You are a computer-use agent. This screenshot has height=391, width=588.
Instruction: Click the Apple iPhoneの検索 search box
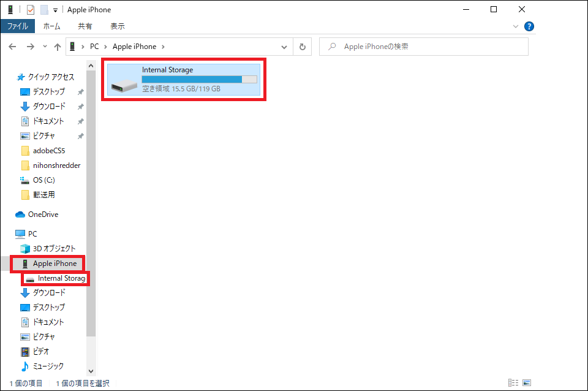pyautogui.click(x=424, y=47)
